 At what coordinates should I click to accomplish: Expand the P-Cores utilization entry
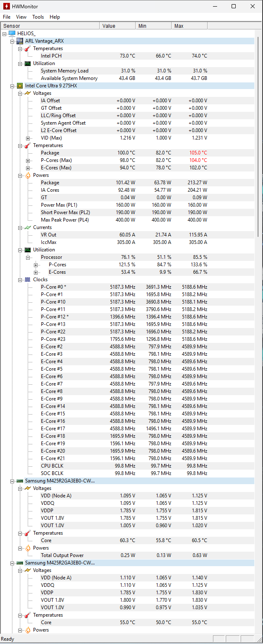36,265
